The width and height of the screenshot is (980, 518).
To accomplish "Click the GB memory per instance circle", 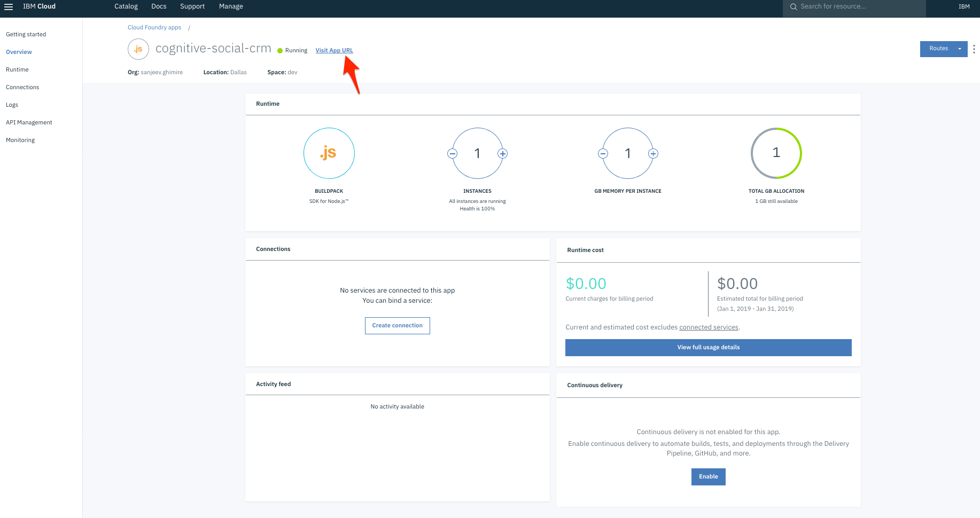I will (x=628, y=153).
